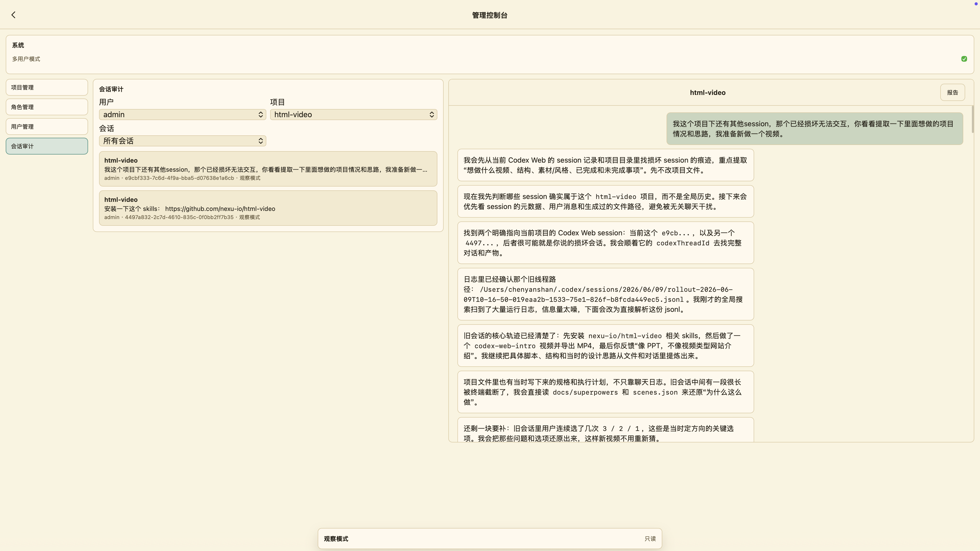Click the 会话审计 panel heading

pyautogui.click(x=111, y=89)
